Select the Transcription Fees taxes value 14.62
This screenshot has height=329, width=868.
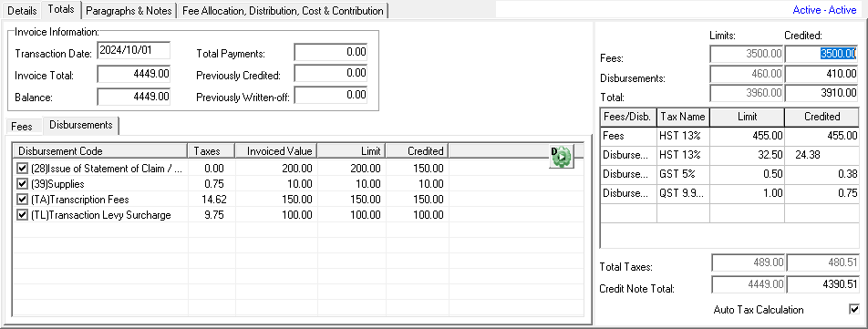pyautogui.click(x=212, y=200)
